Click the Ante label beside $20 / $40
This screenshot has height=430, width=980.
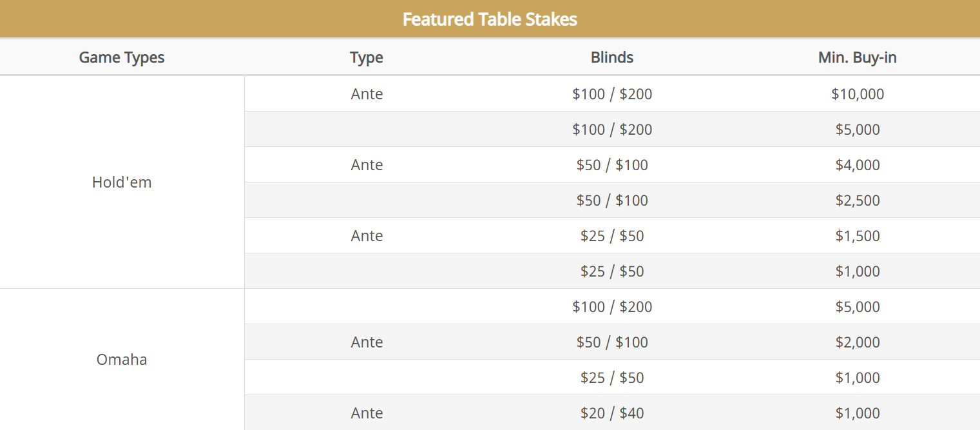pyautogui.click(x=367, y=413)
